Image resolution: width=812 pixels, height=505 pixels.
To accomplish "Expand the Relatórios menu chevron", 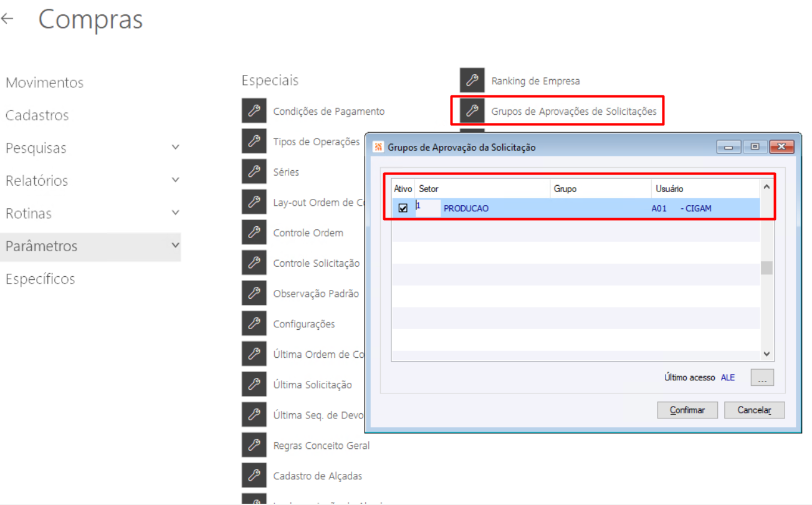I will (176, 180).
